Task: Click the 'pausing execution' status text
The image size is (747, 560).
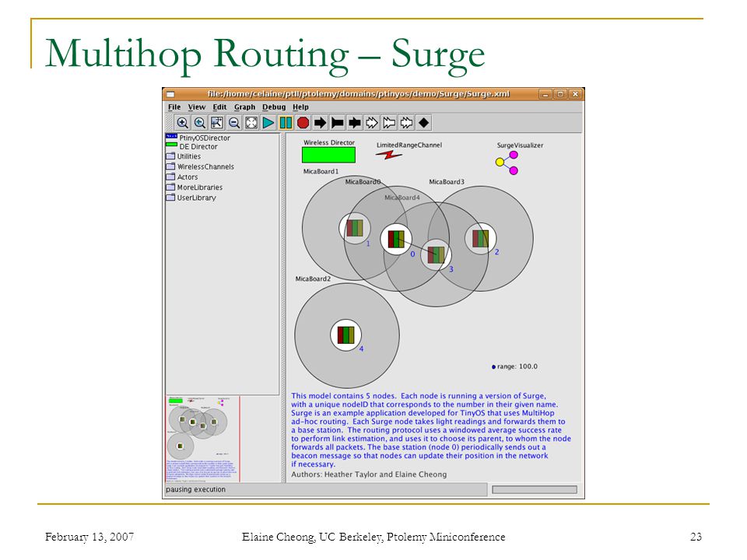Action: click(x=196, y=489)
